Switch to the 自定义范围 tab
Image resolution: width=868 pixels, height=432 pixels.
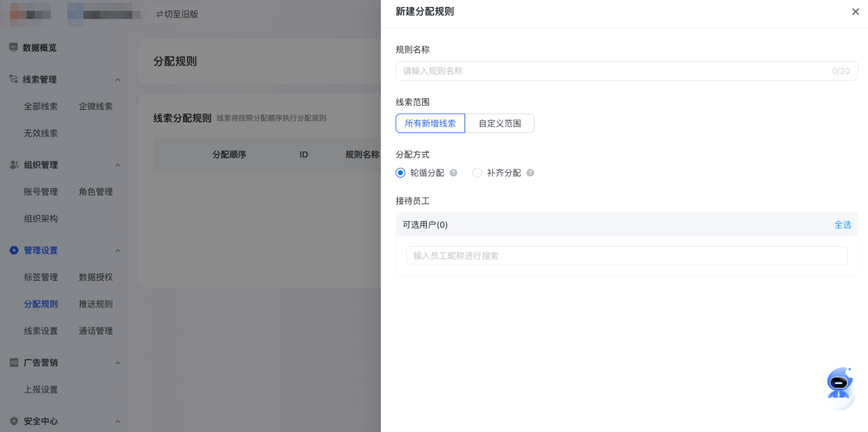pyautogui.click(x=499, y=123)
